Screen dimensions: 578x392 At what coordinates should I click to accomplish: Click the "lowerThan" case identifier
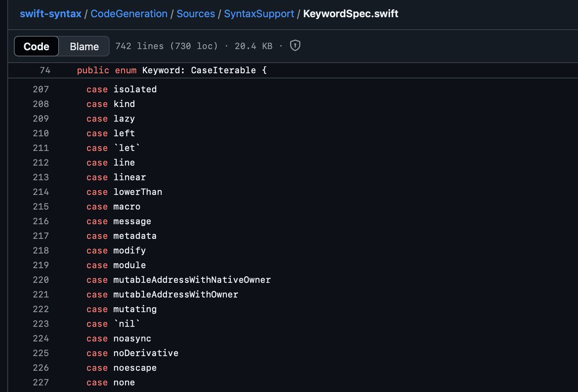(138, 192)
